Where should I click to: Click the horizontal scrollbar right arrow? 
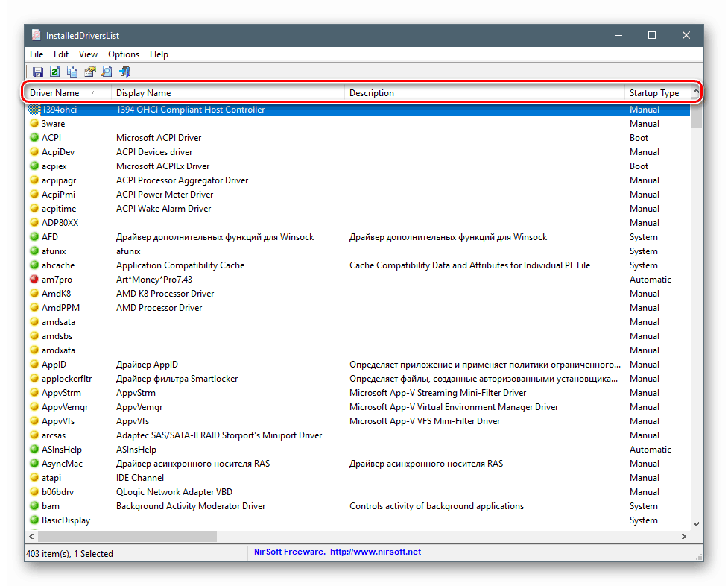pyautogui.click(x=684, y=536)
